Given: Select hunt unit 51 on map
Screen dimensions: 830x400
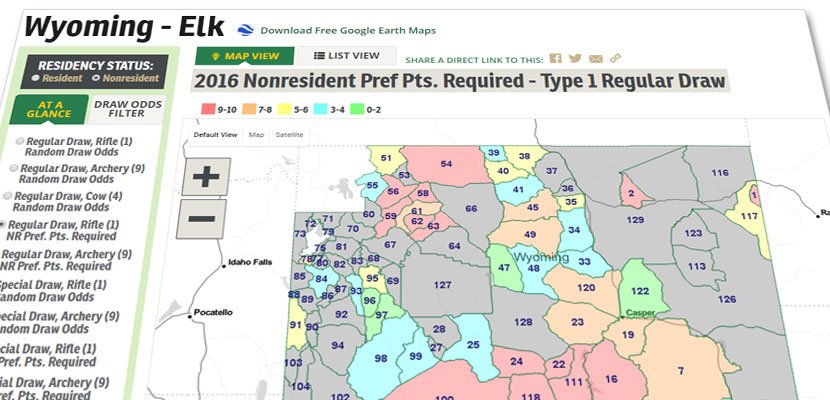Looking at the screenshot, I should [386, 158].
